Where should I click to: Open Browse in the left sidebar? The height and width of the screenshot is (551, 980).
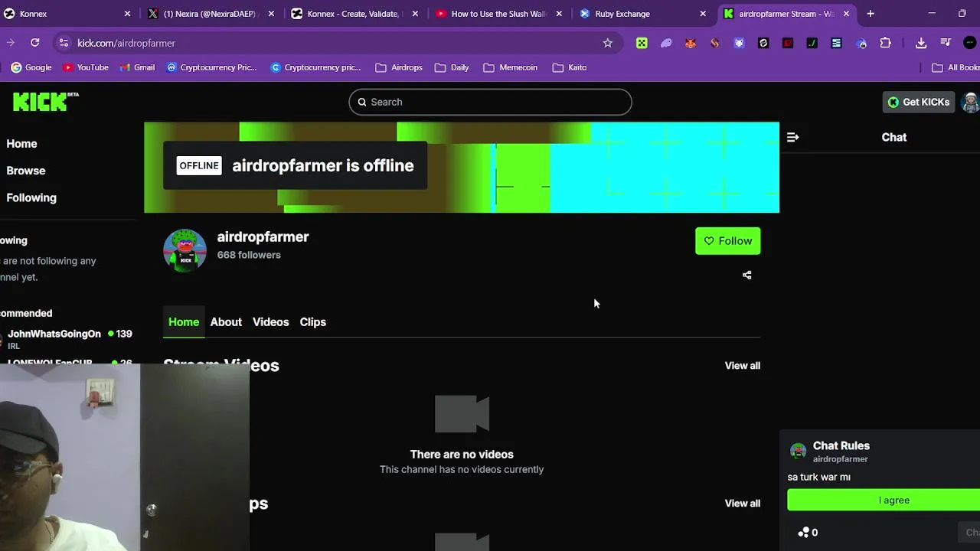click(x=26, y=171)
